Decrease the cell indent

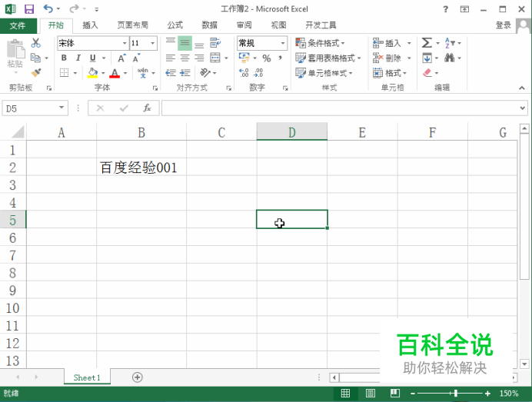(x=171, y=72)
